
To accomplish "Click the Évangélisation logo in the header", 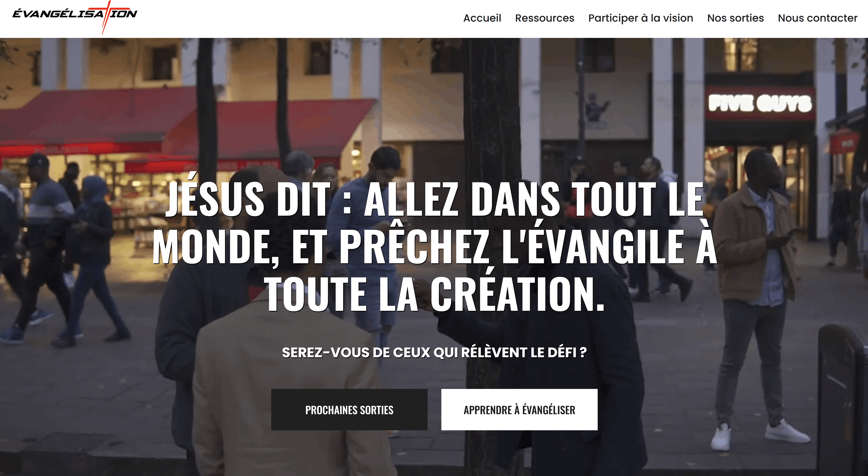I will [x=75, y=17].
